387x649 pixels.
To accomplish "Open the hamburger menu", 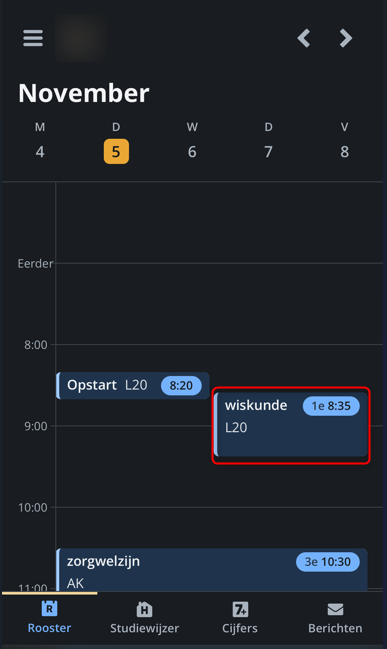I will click(33, 38).
